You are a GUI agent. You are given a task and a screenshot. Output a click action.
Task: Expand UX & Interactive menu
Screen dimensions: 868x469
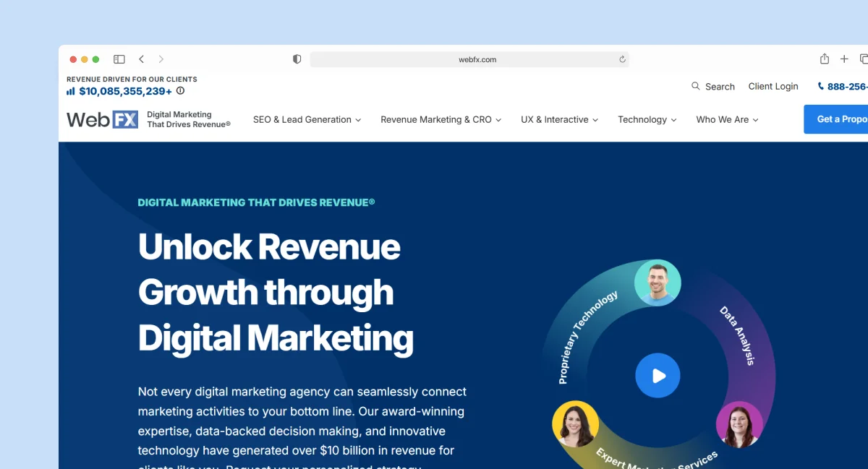point(560,120)
